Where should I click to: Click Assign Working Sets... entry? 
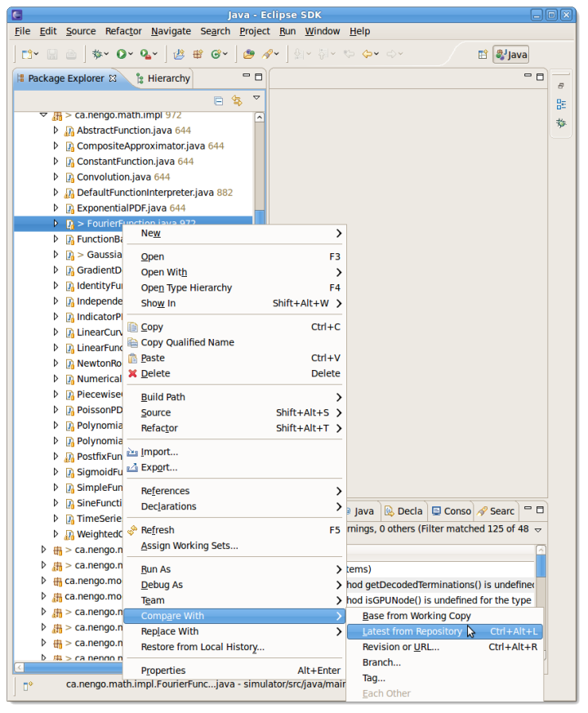tap(234, 546)
